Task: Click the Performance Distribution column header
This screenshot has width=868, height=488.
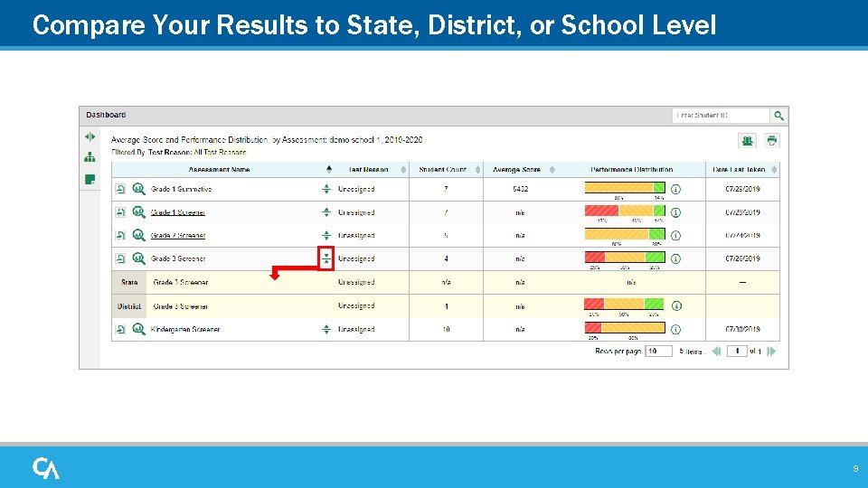Action: click(x=632, y=170)
